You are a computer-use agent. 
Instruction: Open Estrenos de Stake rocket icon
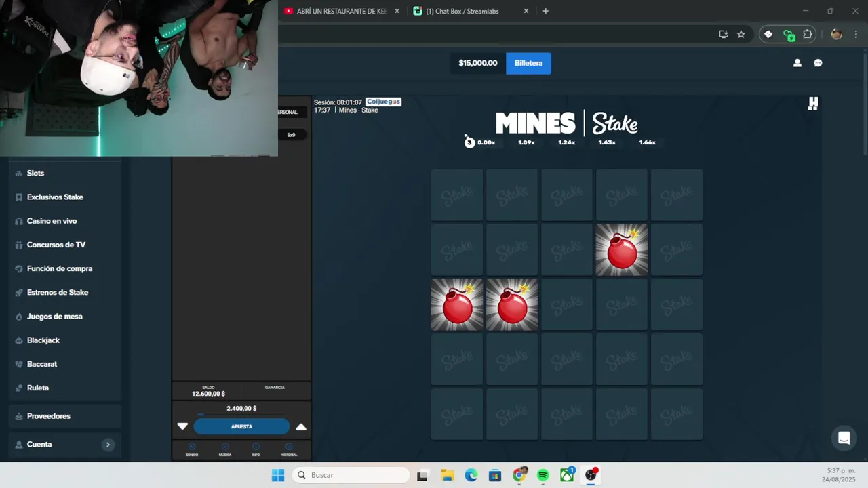pyautogui.click(x=19, y=293)
